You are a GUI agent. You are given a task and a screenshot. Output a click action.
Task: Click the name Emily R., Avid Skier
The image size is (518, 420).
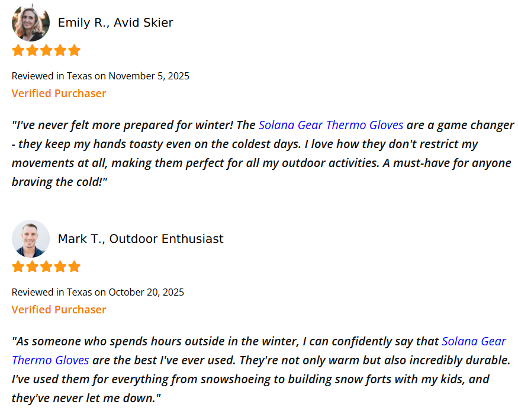(x=115, y=23)
